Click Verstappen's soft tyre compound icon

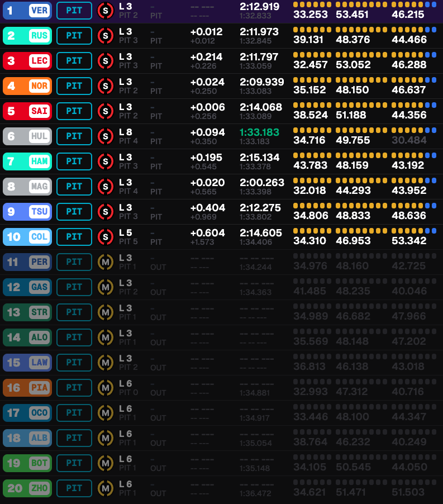coord(106,11)
